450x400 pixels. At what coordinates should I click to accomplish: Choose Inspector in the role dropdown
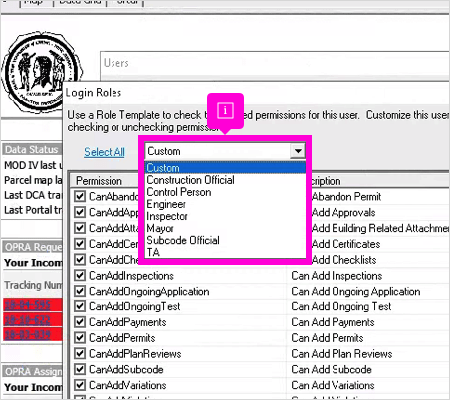tap(167, 216)
